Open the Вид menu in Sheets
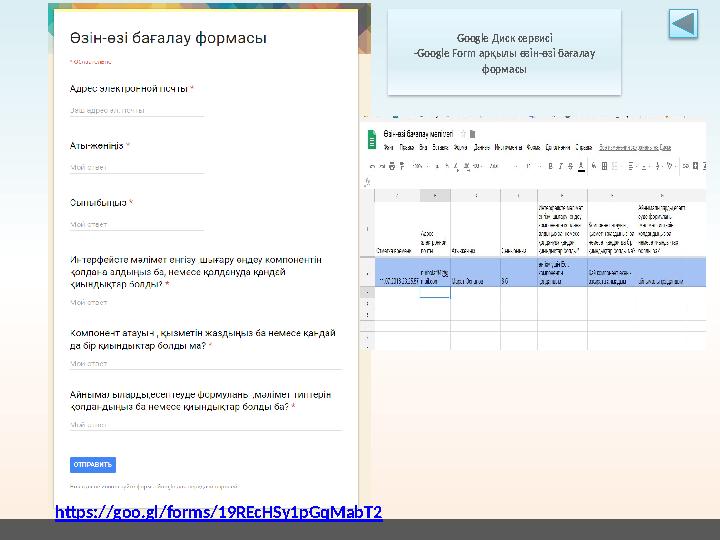This screenshot has width=720, height=540. (423, 147)
